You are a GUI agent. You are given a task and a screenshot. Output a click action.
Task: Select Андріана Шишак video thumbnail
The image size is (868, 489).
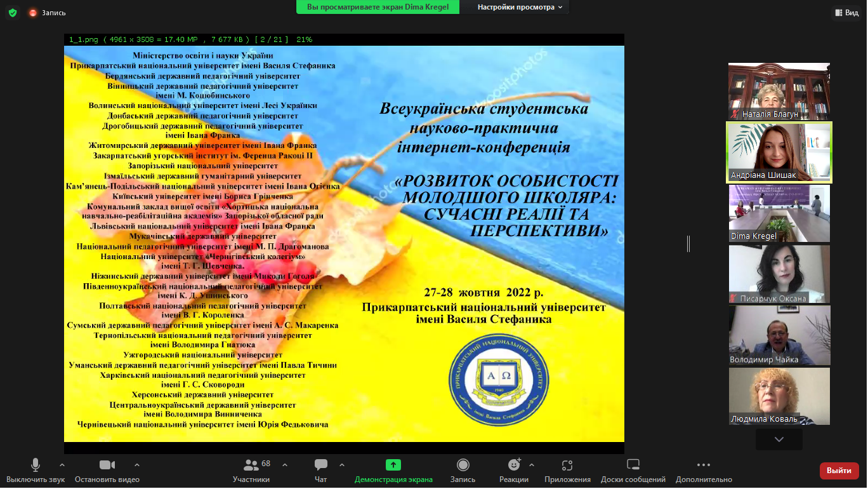779,152
